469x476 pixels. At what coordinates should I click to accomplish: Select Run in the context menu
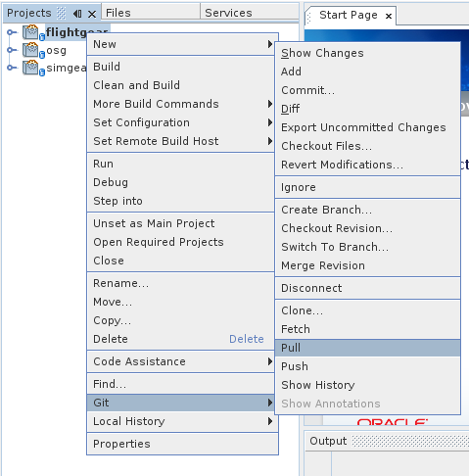180,164
